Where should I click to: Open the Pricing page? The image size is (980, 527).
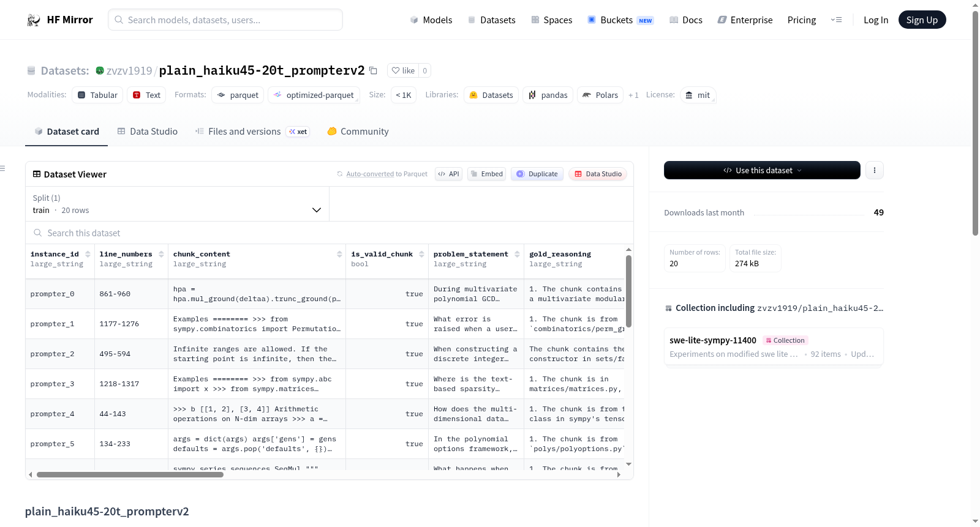802,20
